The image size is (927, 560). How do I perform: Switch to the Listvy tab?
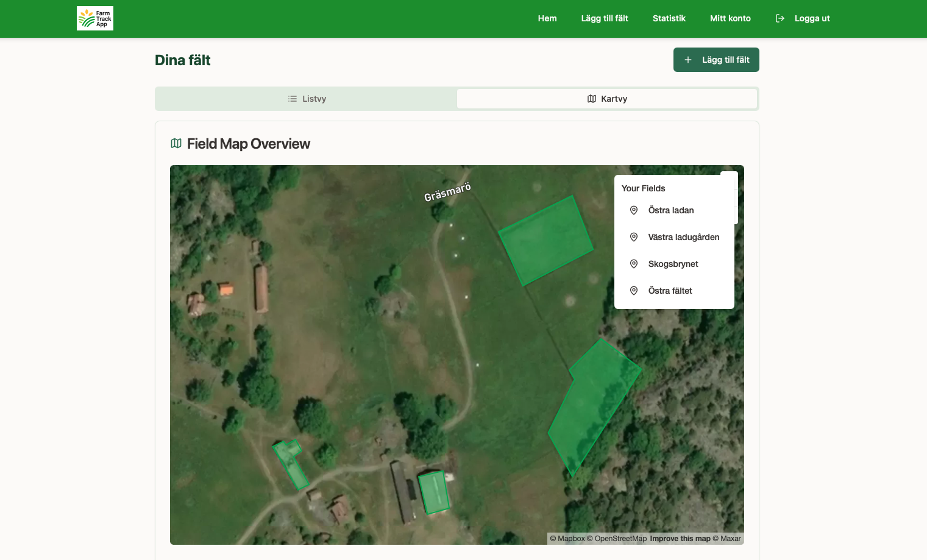point(307,99)
